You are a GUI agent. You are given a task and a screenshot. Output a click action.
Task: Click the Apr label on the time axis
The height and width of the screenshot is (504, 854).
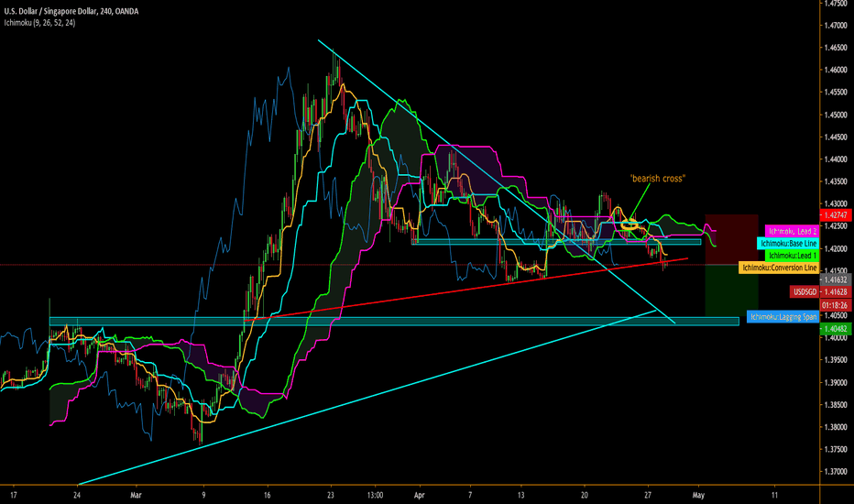pyautogui.click(x=419, y=495)
